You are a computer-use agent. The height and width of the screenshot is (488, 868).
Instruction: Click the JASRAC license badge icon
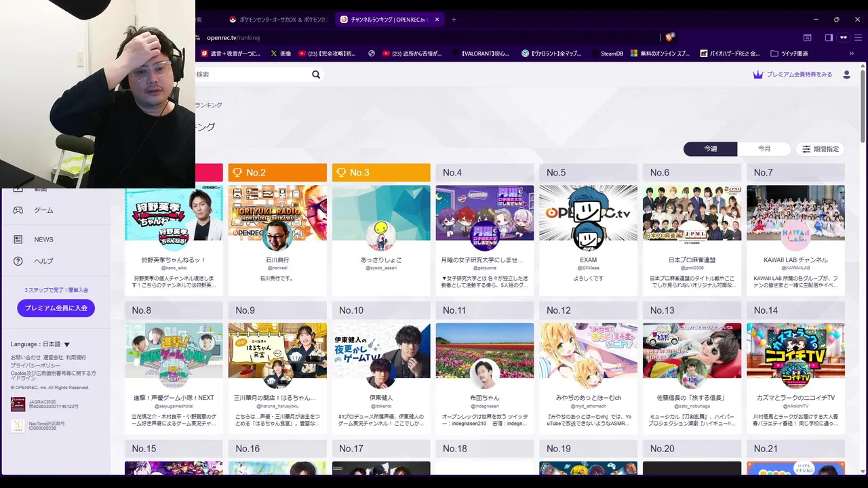click(18, 405)
